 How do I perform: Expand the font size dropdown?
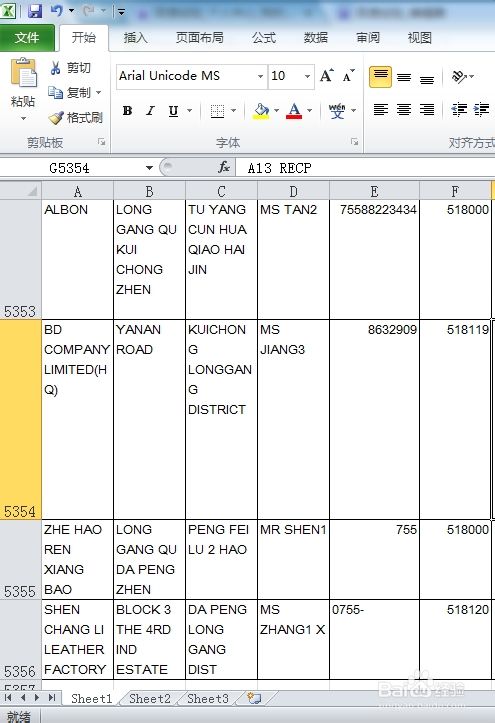pyautogui.click(x=307, y=76)
